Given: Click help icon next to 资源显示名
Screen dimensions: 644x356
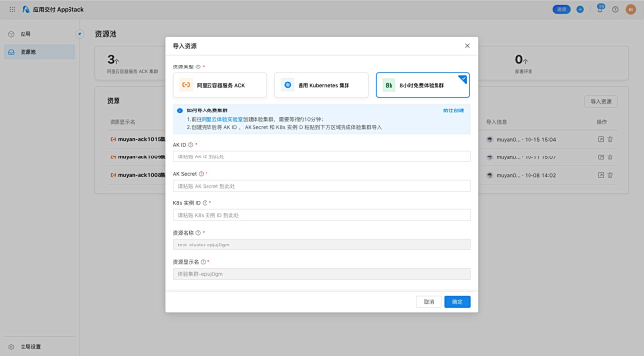Looking at the screenshot, I should click(x=203, y=262).
